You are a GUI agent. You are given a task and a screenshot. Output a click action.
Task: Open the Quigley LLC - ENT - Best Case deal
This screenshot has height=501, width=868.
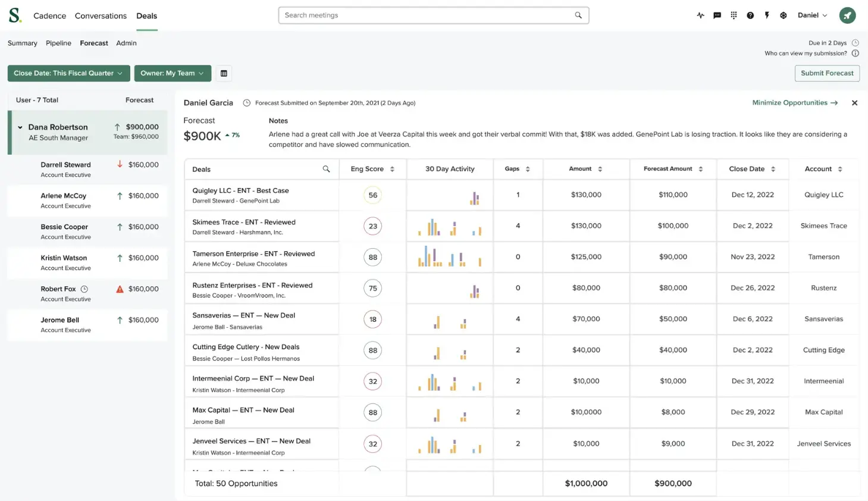click(240, 190)
